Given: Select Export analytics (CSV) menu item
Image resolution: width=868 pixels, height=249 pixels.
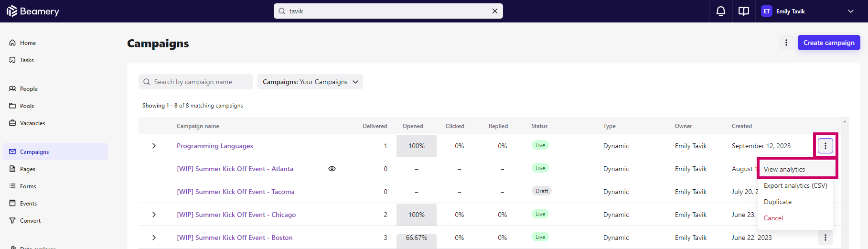Looking at the screenshot, I should [796, 185].
